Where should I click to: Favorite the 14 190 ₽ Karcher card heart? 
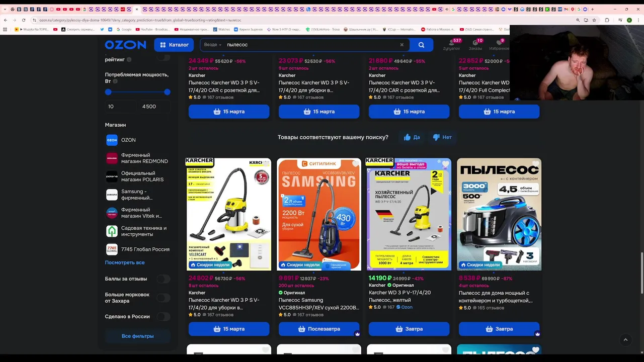pyautogui.click(x=445, y=164)
